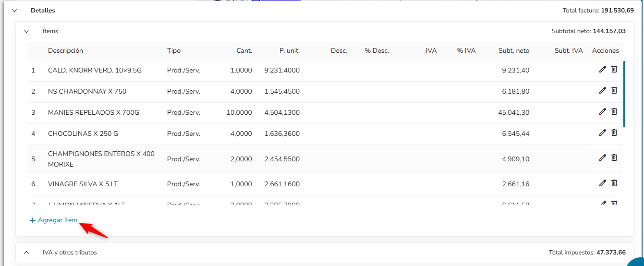Click the Total factura amount 191.530,69
This screenshot has width=644, height=266.
point(617,10)
